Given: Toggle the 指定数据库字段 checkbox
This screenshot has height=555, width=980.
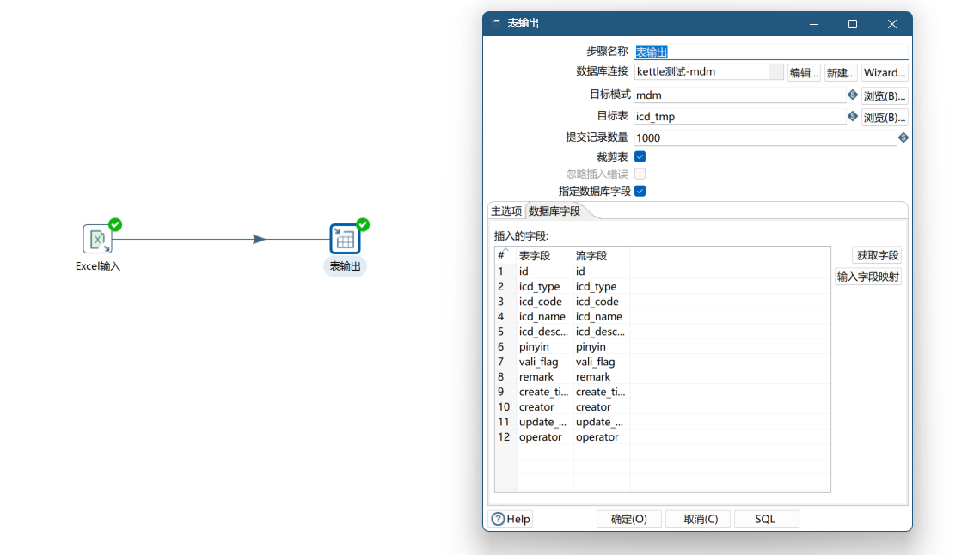Looking at the screenshot, I should tap(640, 191).
